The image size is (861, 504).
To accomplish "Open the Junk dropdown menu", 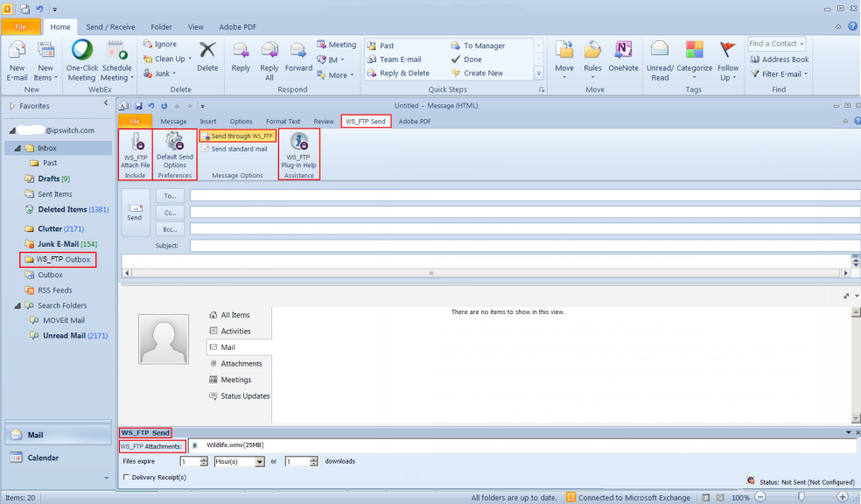I will tap(174, 73).
